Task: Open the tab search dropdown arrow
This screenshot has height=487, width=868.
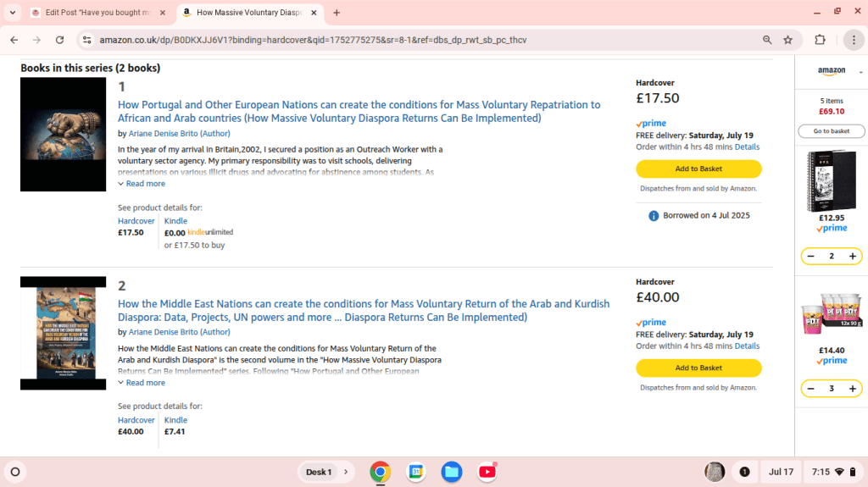Action: point(13,13)
